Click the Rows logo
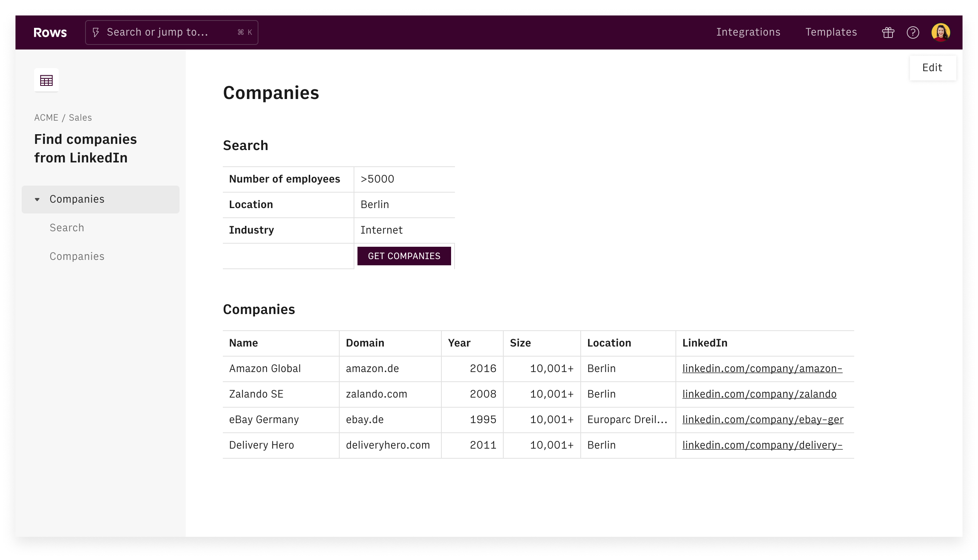The width and height of the screenshot is (978, 560). pyautogui.click(x=50, y=32)
